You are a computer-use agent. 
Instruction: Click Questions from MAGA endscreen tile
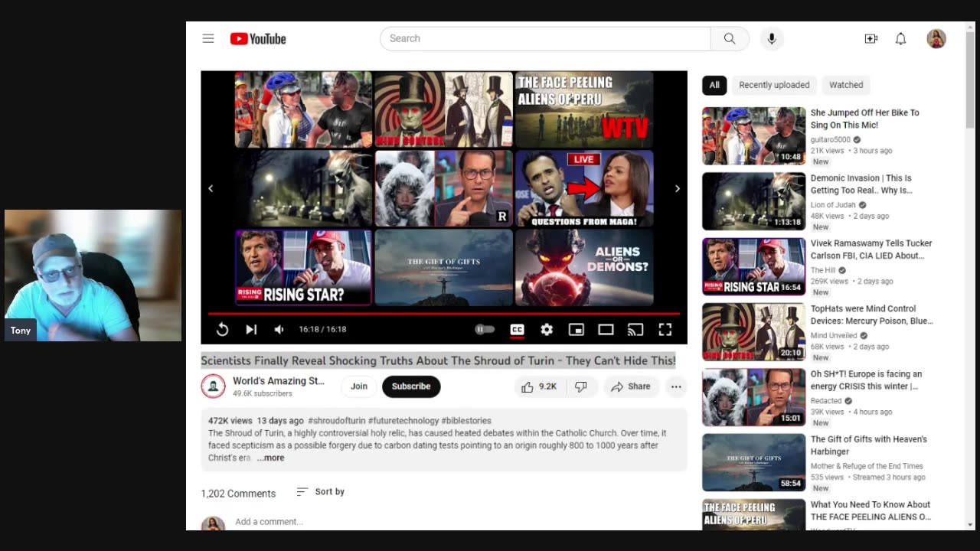click(584, 188)
